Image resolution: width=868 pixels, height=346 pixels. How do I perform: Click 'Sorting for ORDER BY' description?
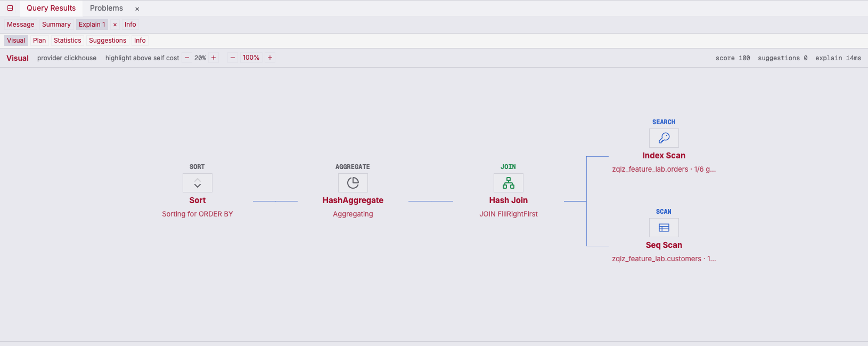pyautogui.click(x=198, y=214)
